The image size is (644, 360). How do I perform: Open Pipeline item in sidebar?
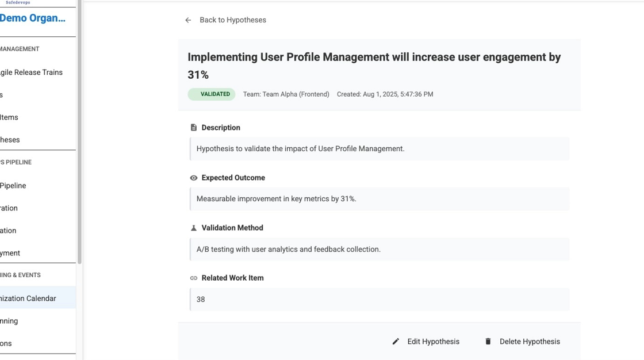[x=13, y=186]
